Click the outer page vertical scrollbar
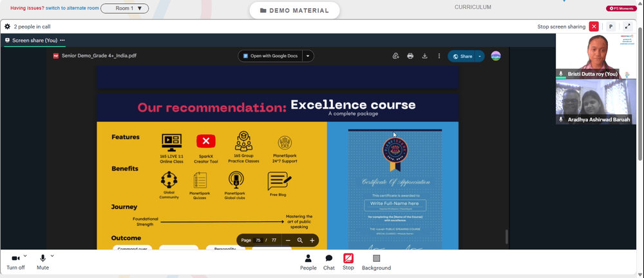This screenshot has width=644, height=278. (641, 95)
